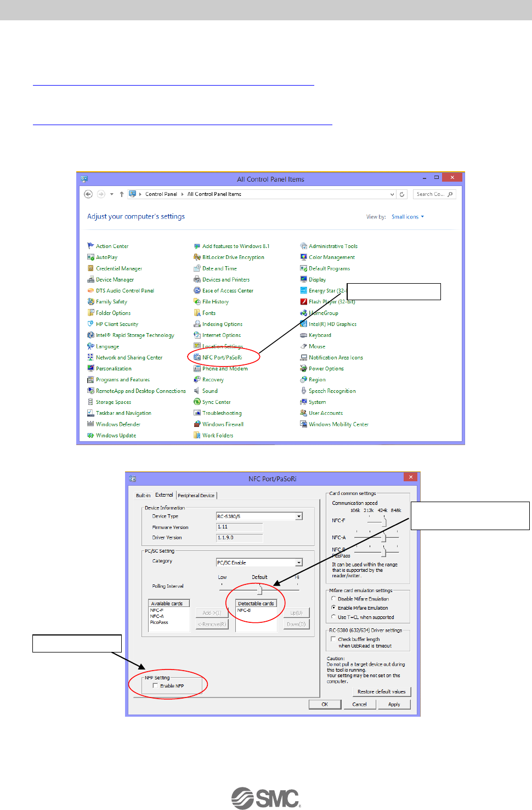
Task: Select Enable Mifare Emulation option
Action: [x=333, y=607]
